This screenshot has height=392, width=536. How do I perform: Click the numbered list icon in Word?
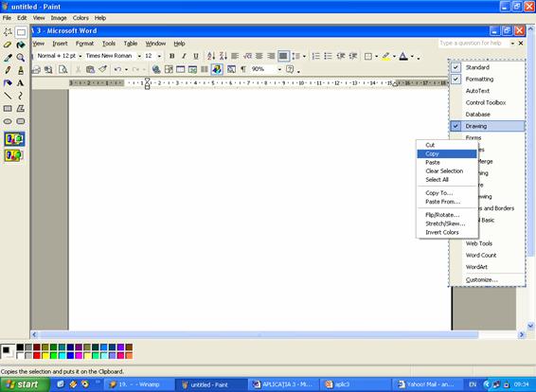click(316, 56)
